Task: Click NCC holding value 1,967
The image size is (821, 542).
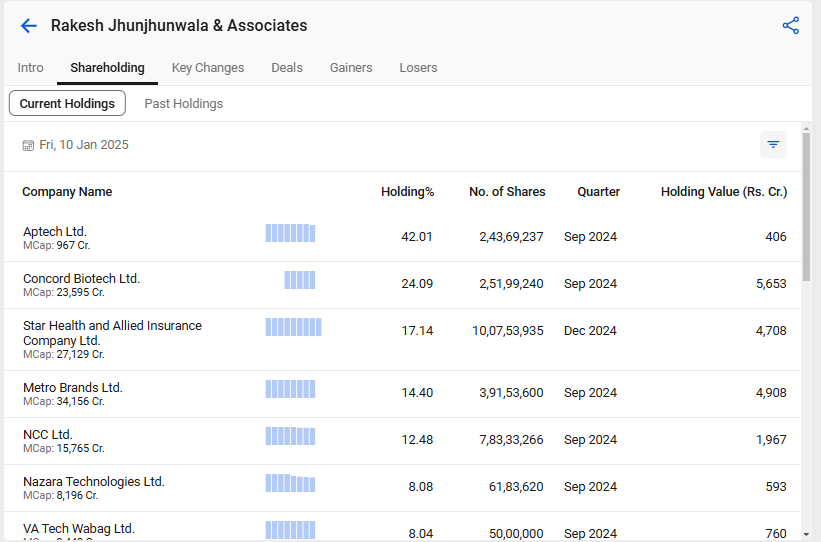Action: tap(771, 440)
